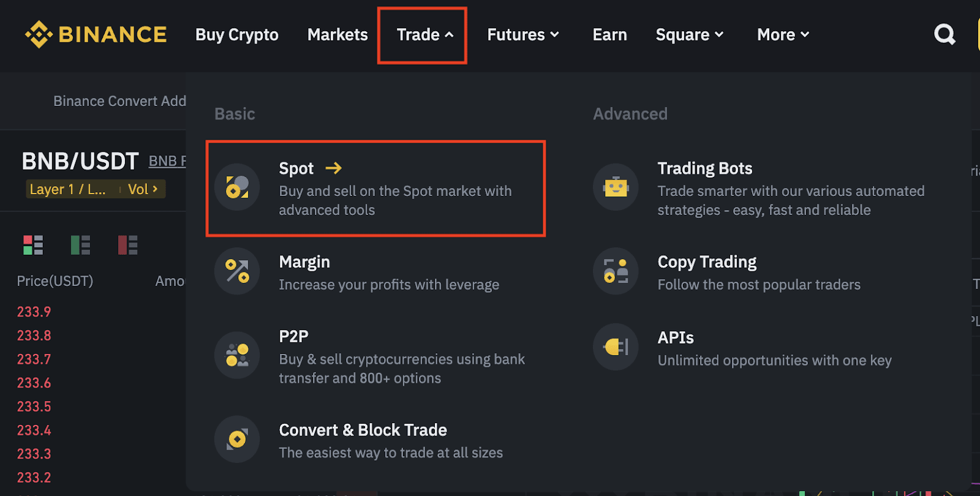
Task: Click the Copy Trading icon
Action: pyautogui.click(x=616, y=271)
